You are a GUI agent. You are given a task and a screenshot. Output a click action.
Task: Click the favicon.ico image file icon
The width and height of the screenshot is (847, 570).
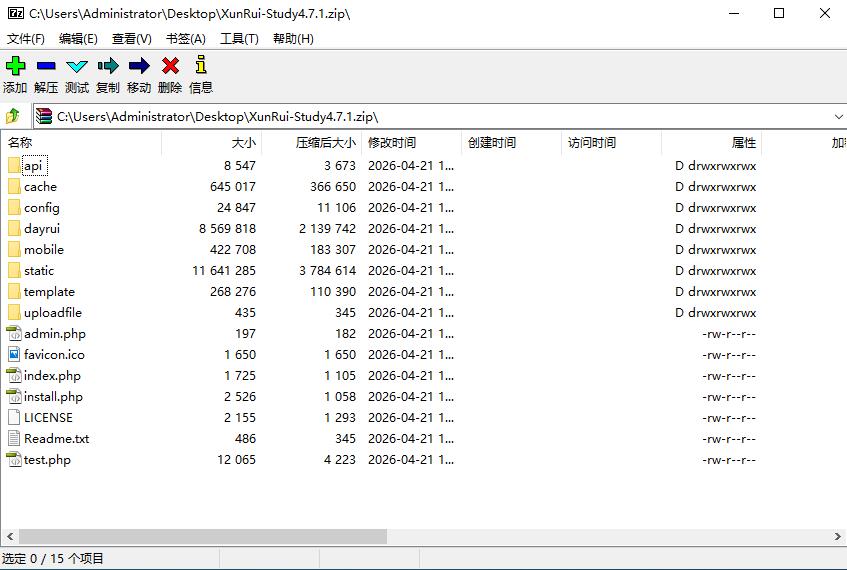click(14, 354)
